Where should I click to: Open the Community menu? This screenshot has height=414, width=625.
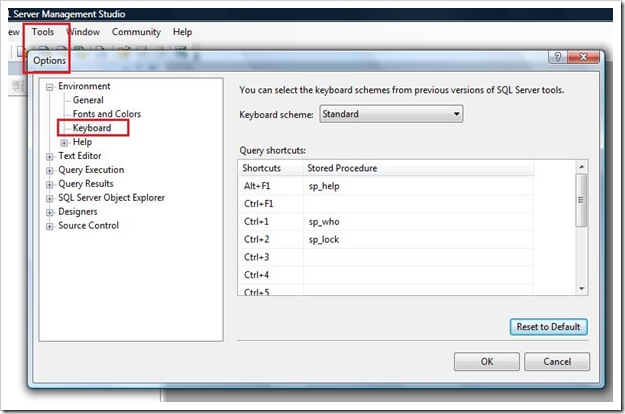136,32
